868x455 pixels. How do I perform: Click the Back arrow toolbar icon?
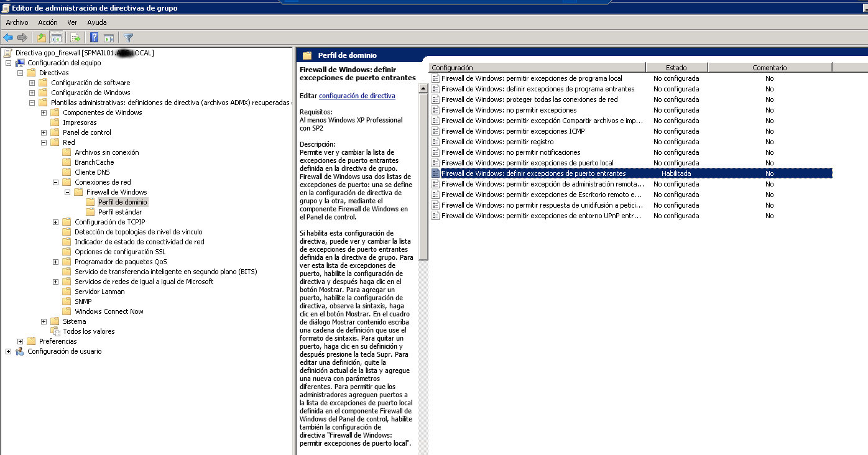coord(8,38)
